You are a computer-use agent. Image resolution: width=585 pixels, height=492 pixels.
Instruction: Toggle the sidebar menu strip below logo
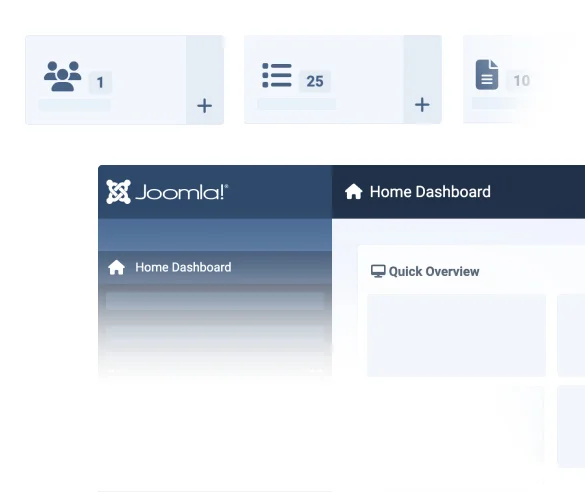215,235
